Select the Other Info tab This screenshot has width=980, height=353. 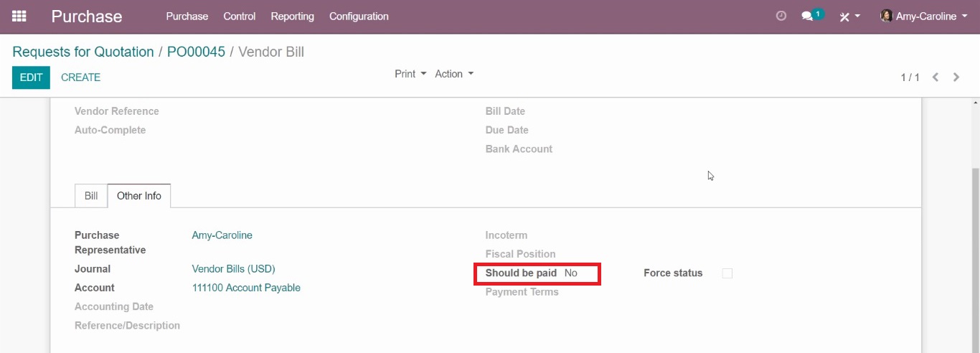[x=139, y=196]
